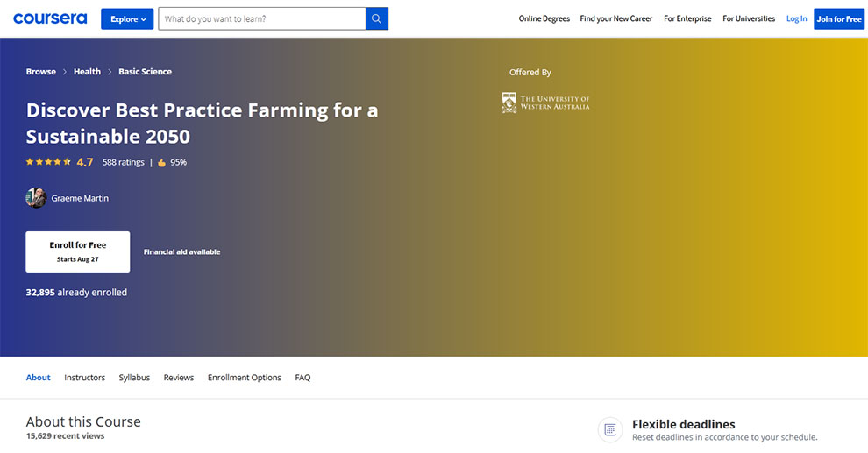This screenshot has height=453, width=868.
Task: Open the For Universities page
Action: click(x=749, y=18)
